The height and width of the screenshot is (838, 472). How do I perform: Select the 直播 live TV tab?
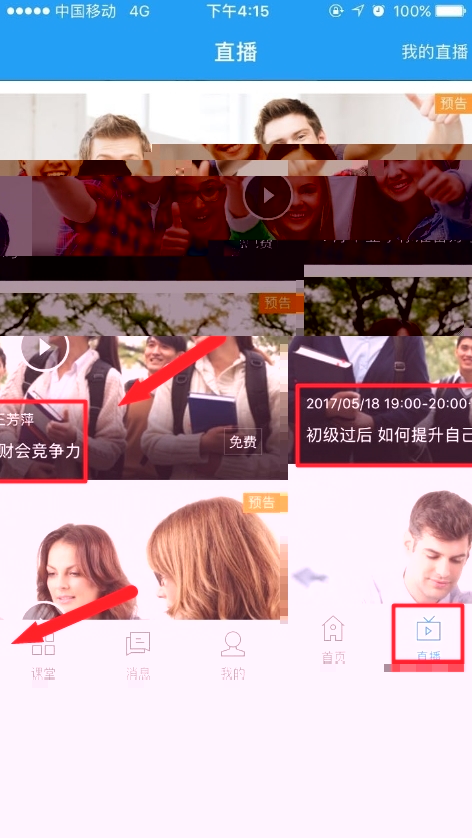pos(428,638)
